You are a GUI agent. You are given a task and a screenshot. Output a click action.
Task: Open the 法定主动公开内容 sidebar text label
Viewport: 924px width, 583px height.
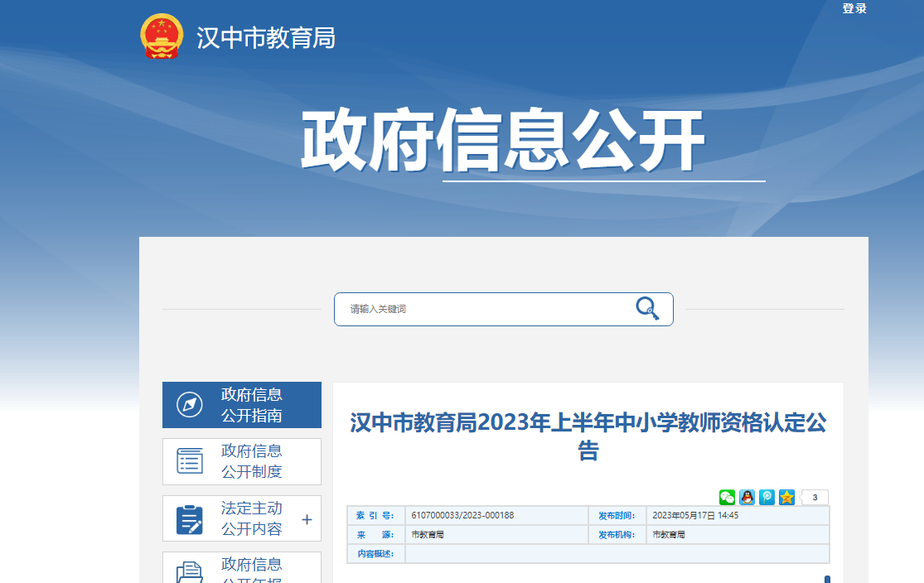(x=251, y=518)
